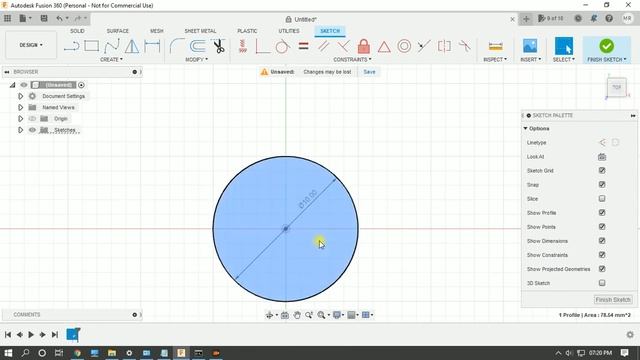Open the CONSTRAINTS dropdown menu
The height and width of the screenshot is (360, 640).
(x=352, y=60)
